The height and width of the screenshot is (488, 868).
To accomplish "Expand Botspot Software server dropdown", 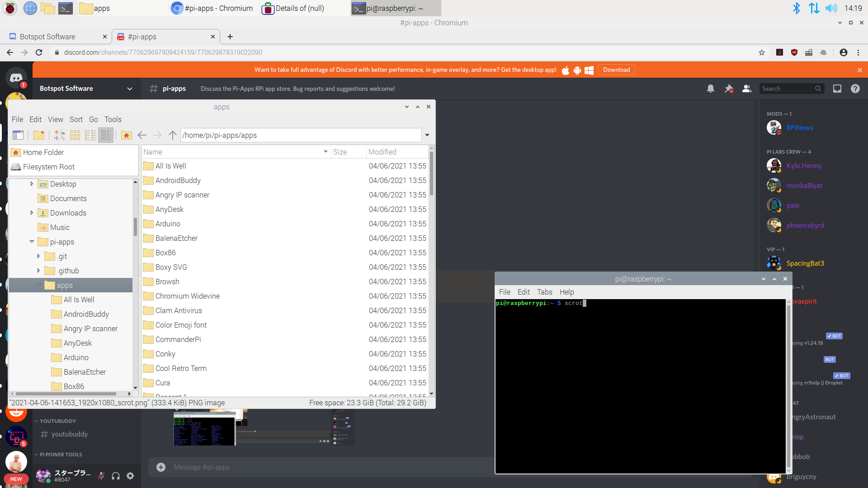I will [130, 89].
